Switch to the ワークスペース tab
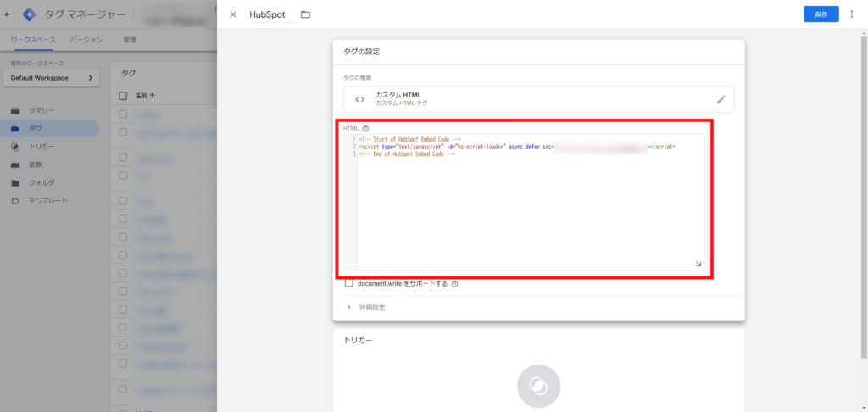This screenshot has height=412, width=868. (x=33, y=40)
